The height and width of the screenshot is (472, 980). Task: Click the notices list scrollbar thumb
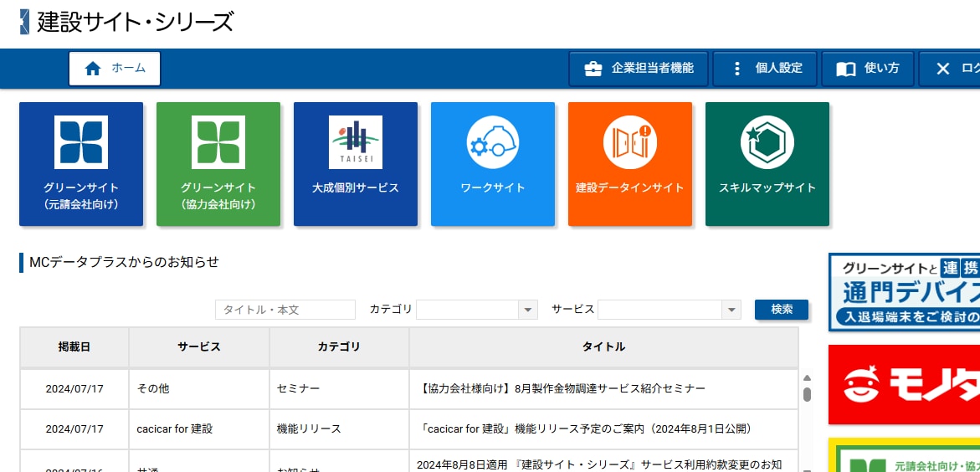coord(807,394)
